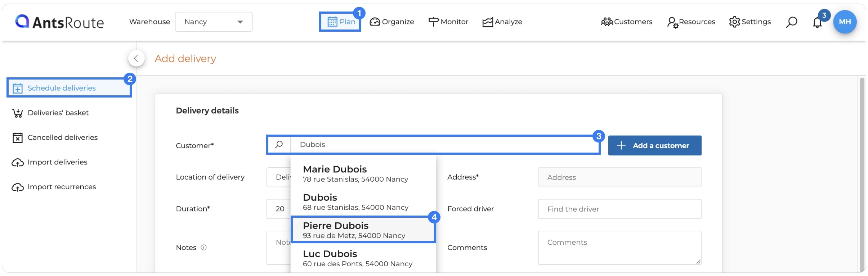
Task: Click the Find the driver field
Action: (x=619, y=209)
